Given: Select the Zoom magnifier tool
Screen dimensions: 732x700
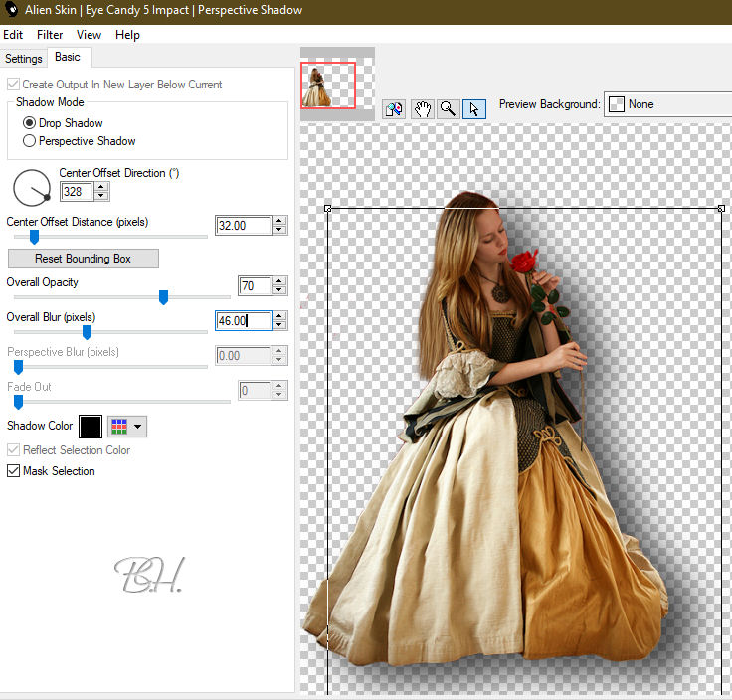Looking at the screenshot, I should click(448, 108).
